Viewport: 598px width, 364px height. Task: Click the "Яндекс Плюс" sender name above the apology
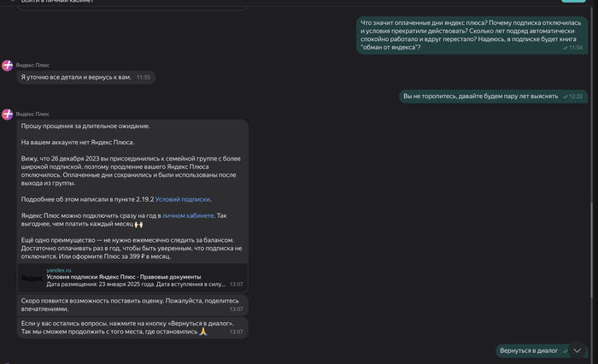point(34,114)
